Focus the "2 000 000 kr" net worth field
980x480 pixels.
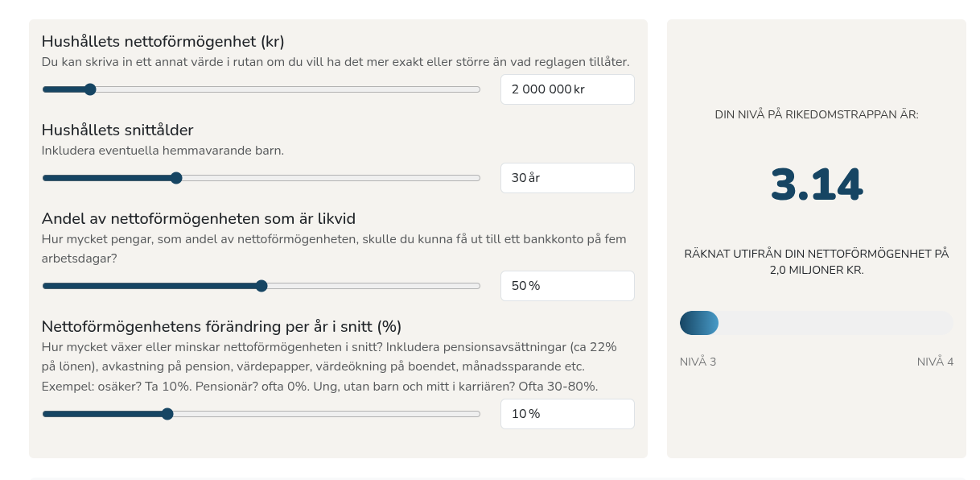click(x=566, y=89)
